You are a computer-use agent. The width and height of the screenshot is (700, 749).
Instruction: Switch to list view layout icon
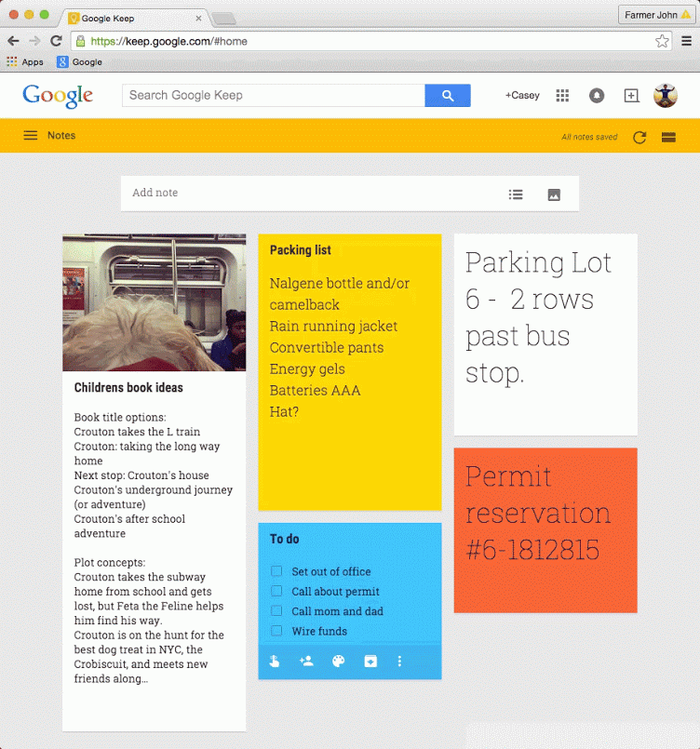[668, 138]
